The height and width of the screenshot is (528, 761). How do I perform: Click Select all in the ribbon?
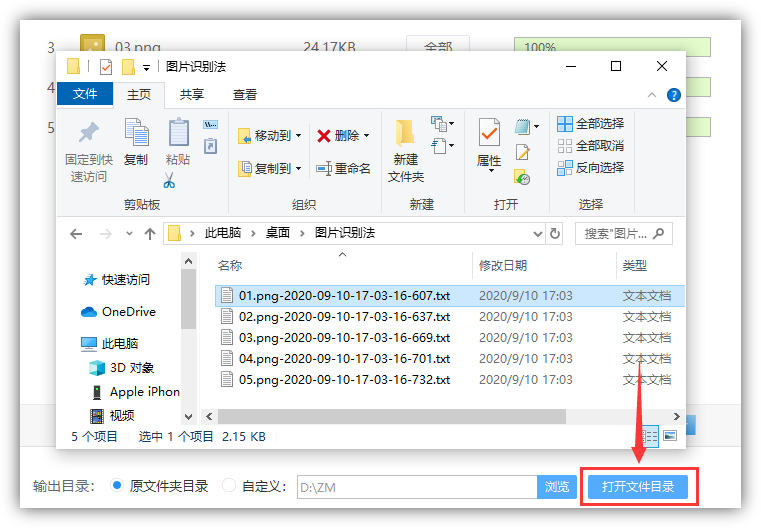click(590, 124)
